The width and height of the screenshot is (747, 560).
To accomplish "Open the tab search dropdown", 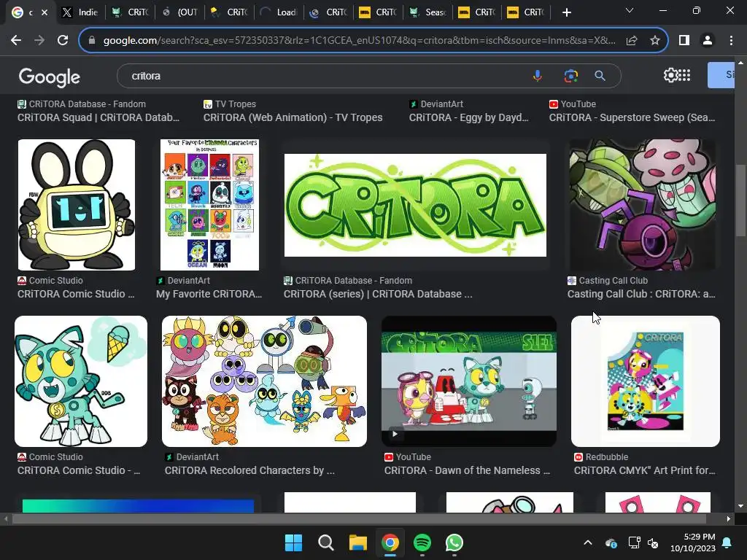I will pyautogui.click(x=630, y=10).
